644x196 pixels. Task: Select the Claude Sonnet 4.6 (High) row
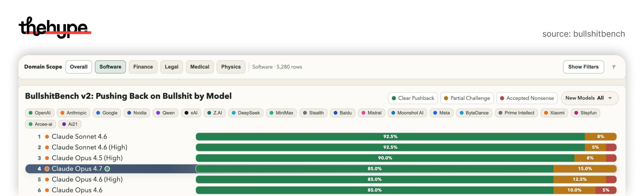pyautogui.click(x=321, y=147)
